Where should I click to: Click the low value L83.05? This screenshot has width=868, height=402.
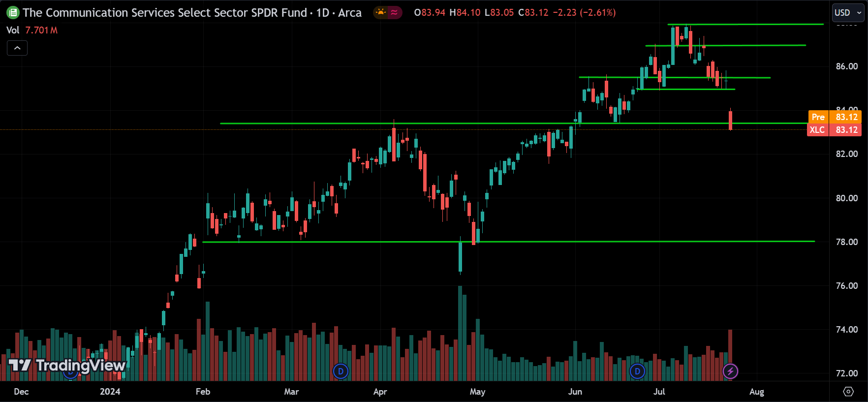pos(499,13)
